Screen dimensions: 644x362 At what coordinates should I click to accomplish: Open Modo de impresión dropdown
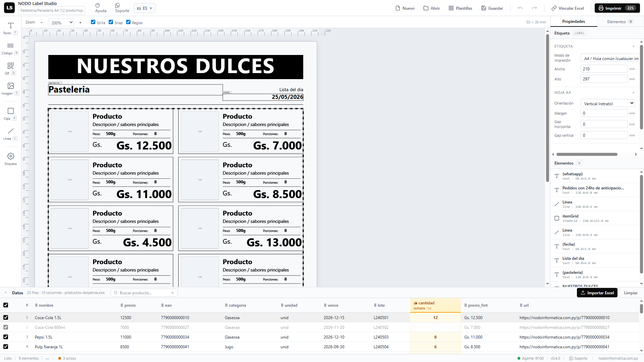pyautogui.click(x=610, y=58)
